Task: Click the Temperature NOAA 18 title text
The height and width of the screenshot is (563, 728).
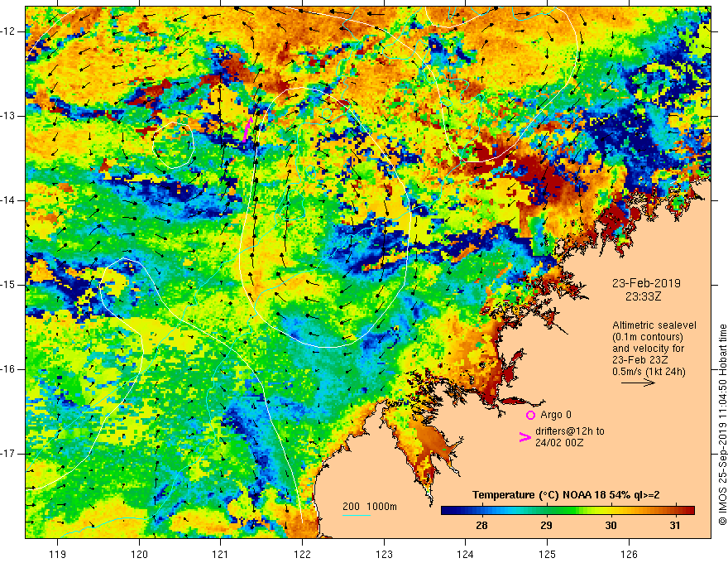Action: (x=566, y=495)
